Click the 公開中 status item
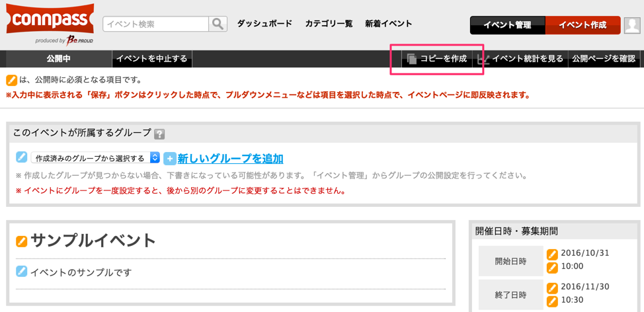Viewport: 644px width, 312px height. [58, 59]
